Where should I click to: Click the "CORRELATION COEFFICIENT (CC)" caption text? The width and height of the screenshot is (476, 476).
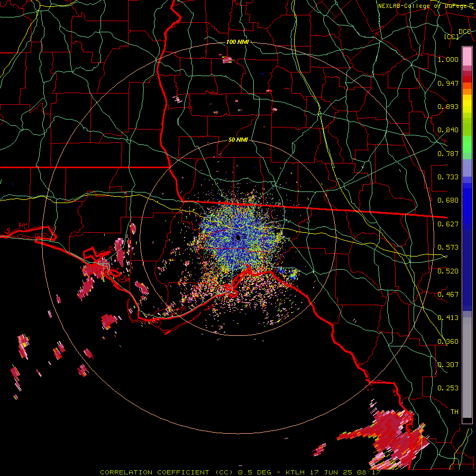coord(167,472)
